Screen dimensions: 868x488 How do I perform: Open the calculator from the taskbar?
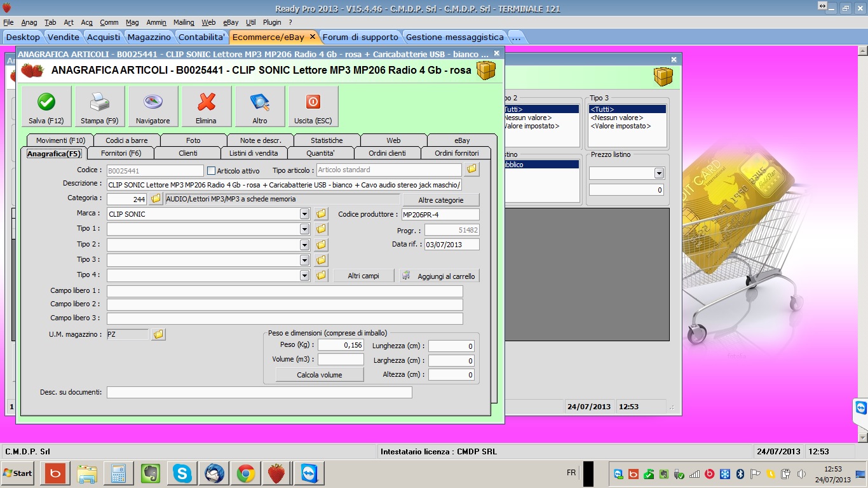click(x=119, y=473)
